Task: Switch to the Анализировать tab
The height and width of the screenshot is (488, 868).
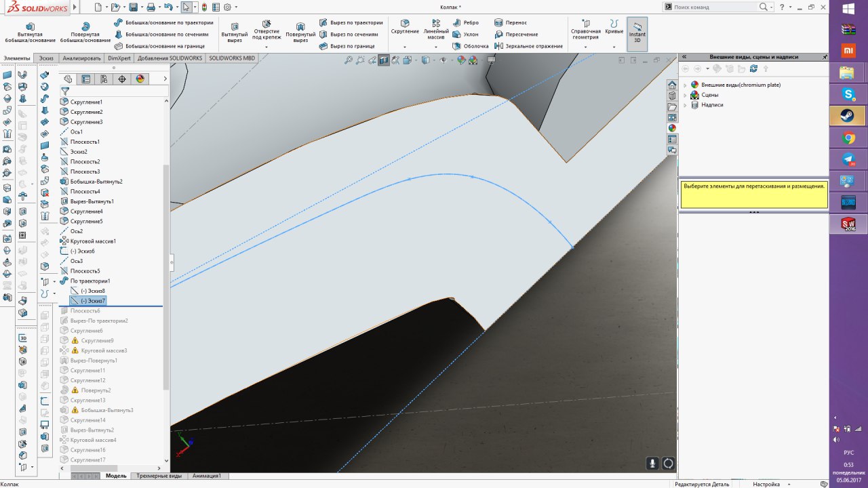Action: [x=82, y=58]
